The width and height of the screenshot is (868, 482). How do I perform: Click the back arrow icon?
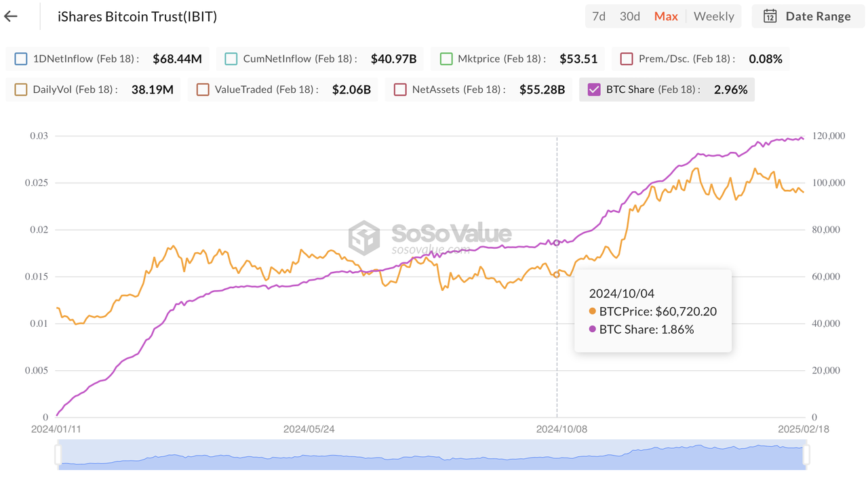click(x=11, y=16)
